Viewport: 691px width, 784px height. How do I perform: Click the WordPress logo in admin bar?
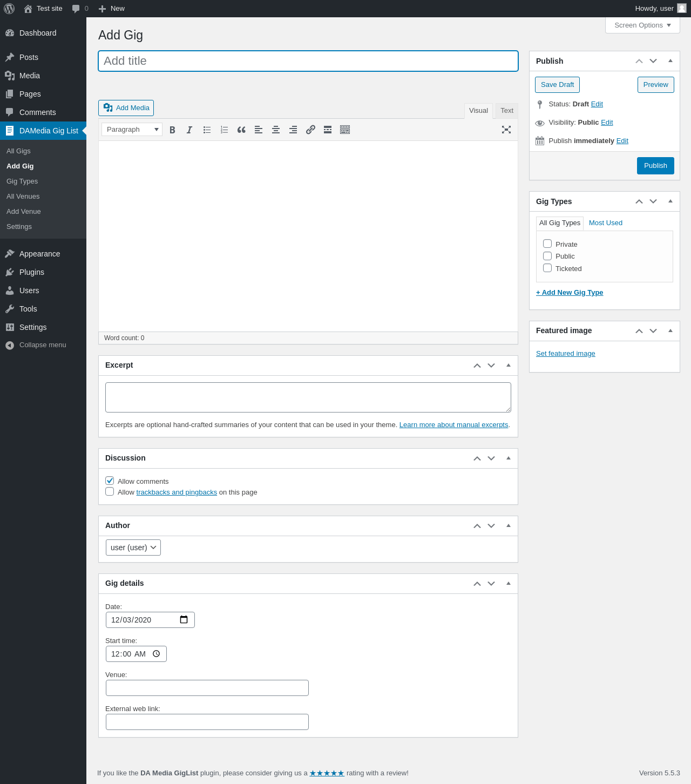[x=9, y=9]
